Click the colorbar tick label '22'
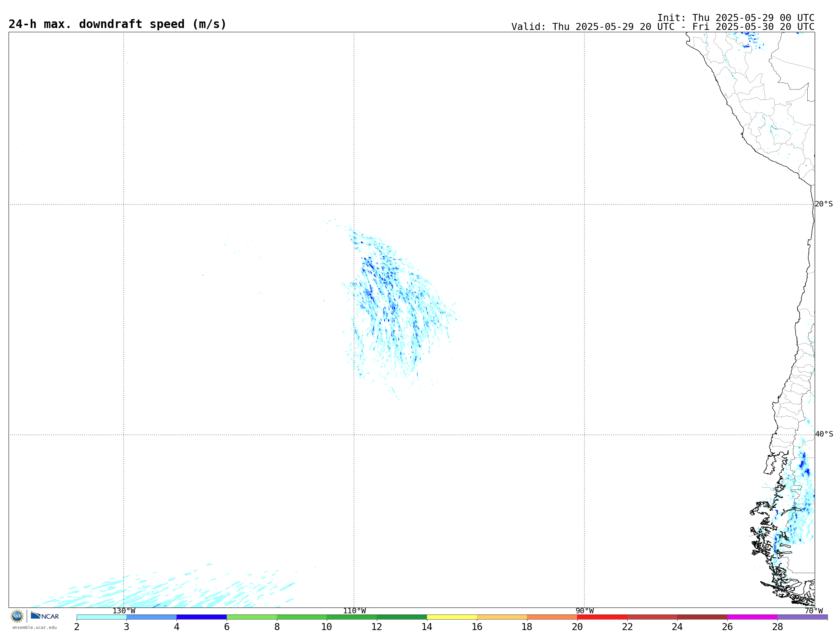 pyautogui.click(x=627, y=627)
